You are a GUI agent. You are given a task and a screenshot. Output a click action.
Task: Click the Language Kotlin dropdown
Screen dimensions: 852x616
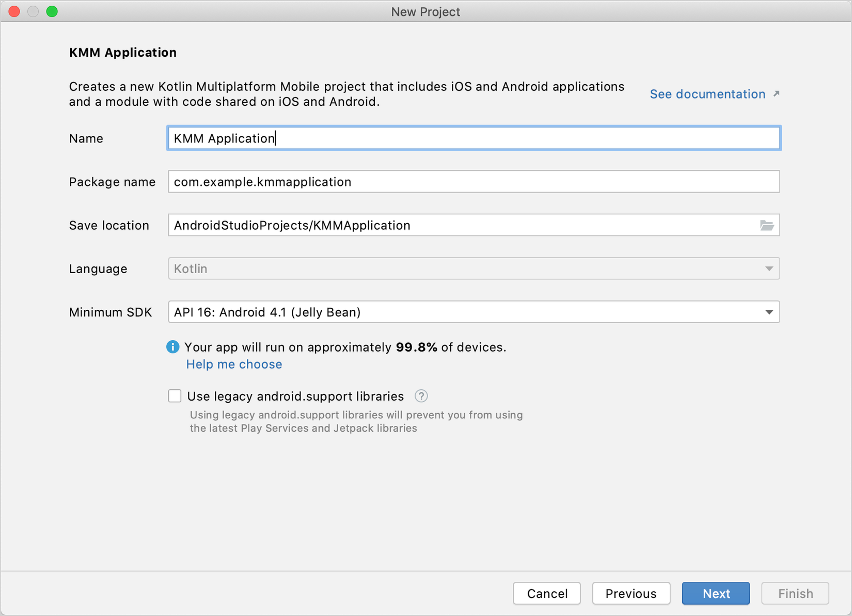coord(474,269)
